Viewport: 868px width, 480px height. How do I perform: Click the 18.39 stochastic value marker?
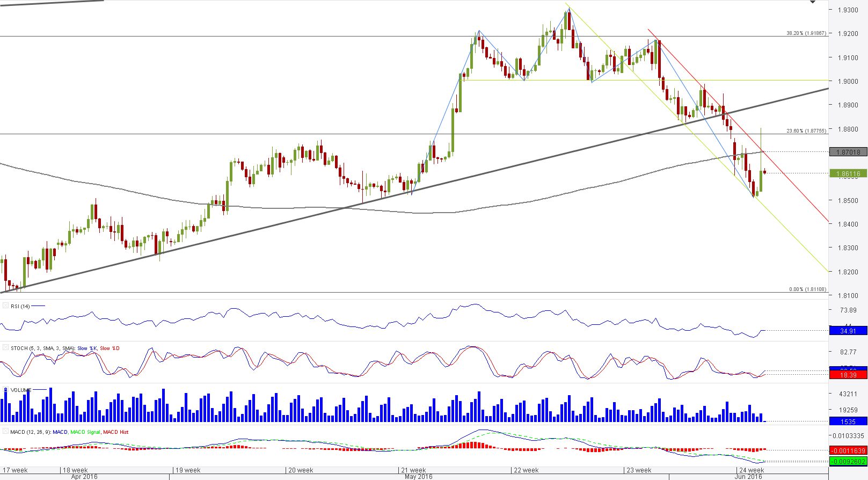click(x=848, y=375)
